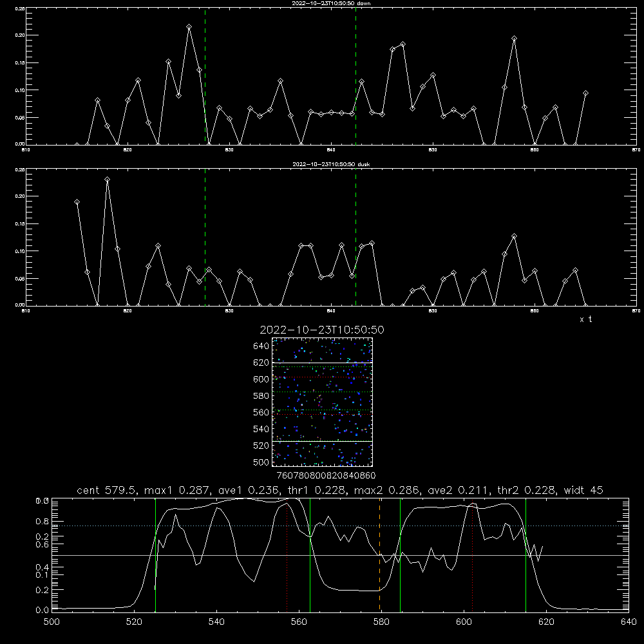Click the left green dashed line in the dawn plot
Image resolution: width=644 pixels, height=644 pixels.
pos(205,76)
